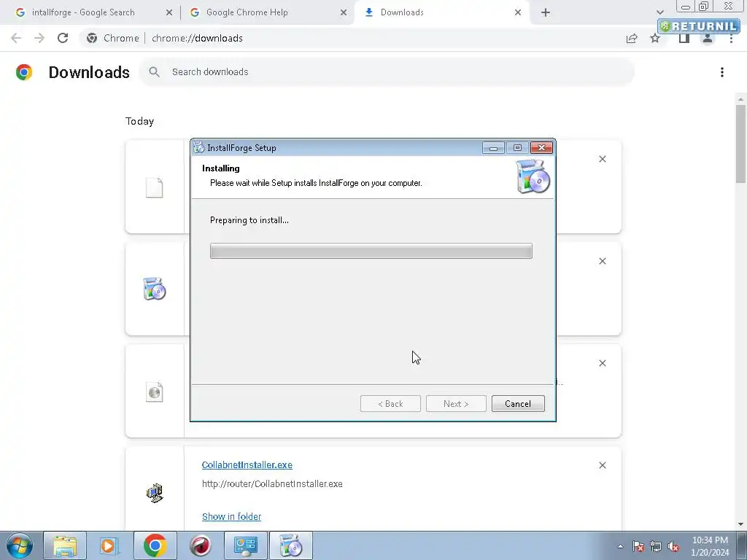Screen dimensions: 747x560
Task: Close the intallforge Google Search tab
Action: 169,12
